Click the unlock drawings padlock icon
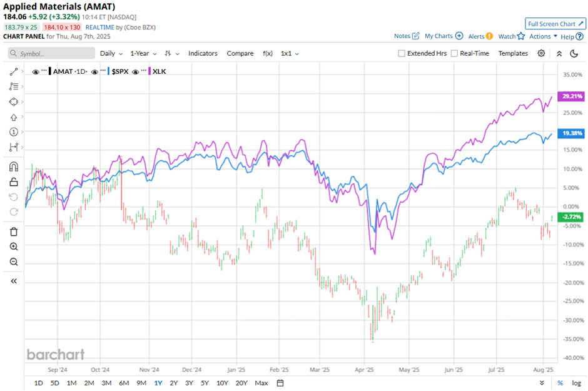The height and width of the screenshot is (391, 588). 14,182
